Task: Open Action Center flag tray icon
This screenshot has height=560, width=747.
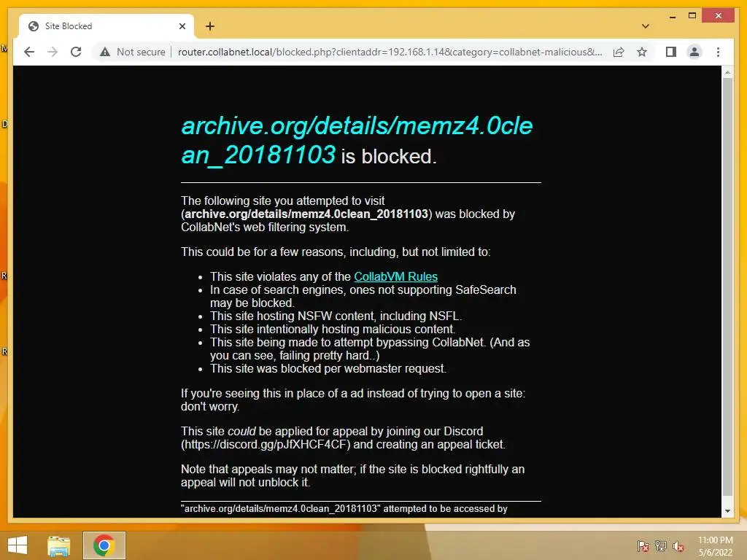Action: tap(643, 546)
